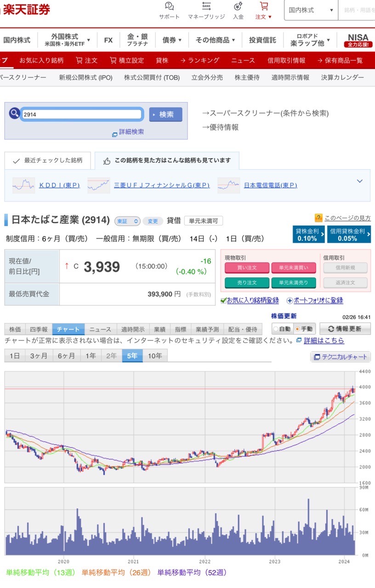The image size is (375, 588).
Task: Open the 注文 cart dropdown in header
Action: click(x=264, y=11)
